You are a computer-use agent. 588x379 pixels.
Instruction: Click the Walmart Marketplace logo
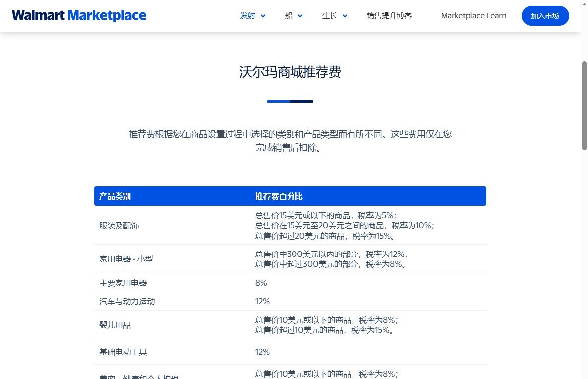pyautogui.click(x=79, y=16)
